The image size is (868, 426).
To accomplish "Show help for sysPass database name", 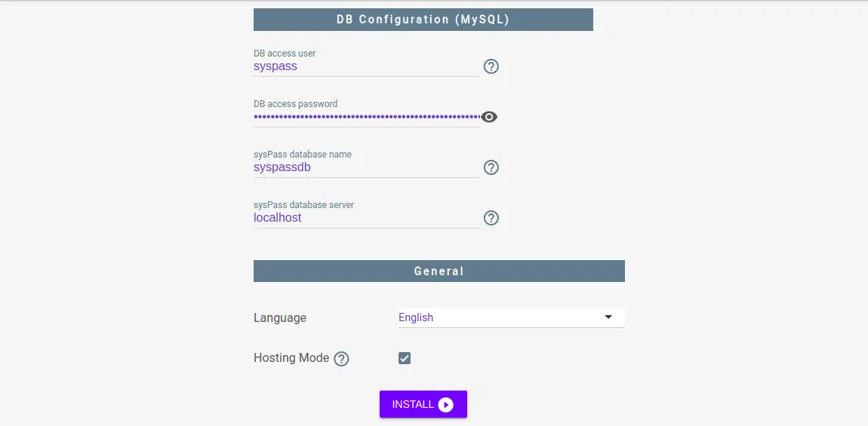I will coord(491,167).
